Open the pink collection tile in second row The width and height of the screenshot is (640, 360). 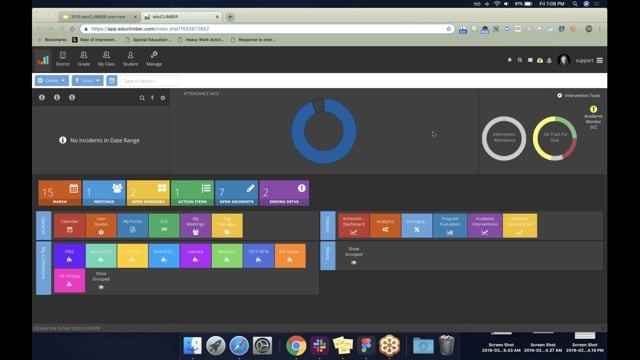point(69,280)
